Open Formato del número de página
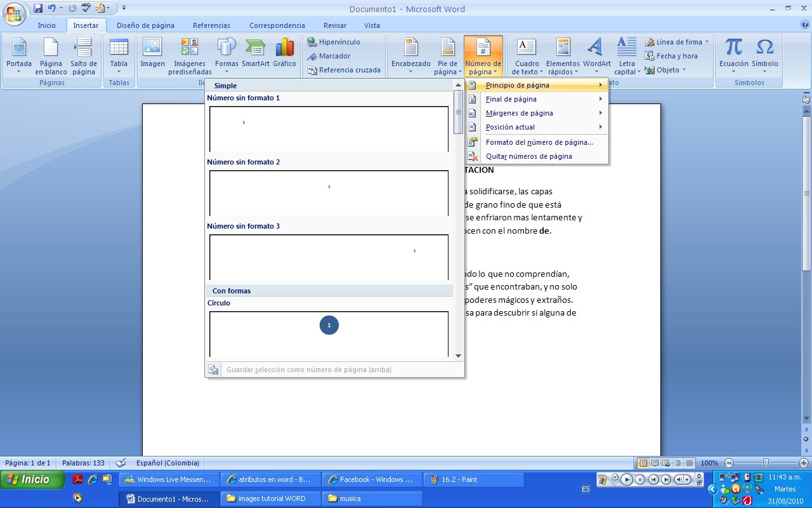This screenshot has height=508, width=812. click(537, 142)
